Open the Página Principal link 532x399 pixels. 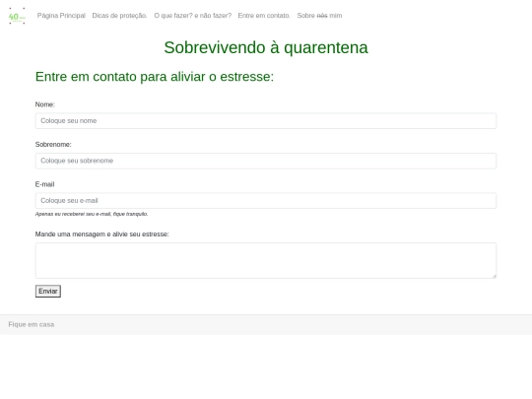pyautogui.click(x=61, y=16)
